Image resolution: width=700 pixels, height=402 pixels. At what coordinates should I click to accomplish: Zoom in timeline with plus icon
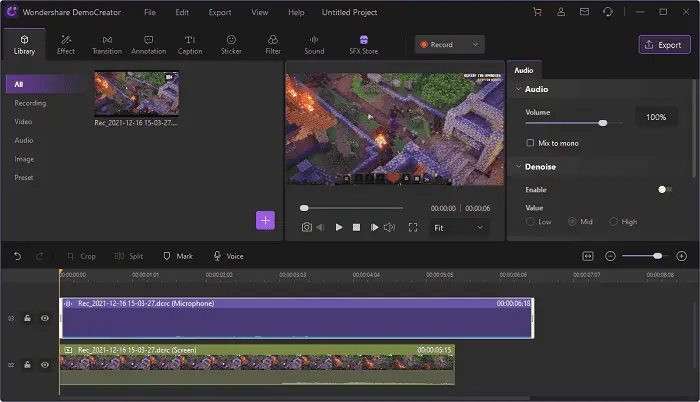pos(681,256)
